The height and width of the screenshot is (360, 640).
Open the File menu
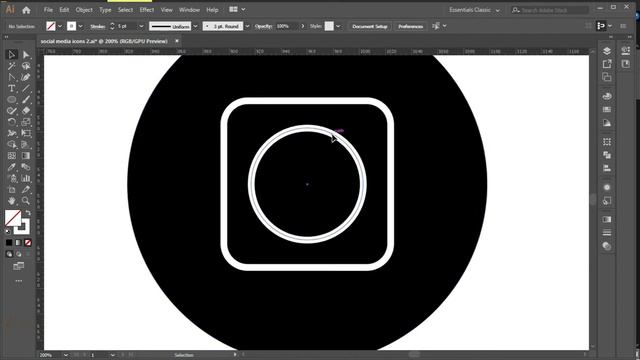[48, 10]
